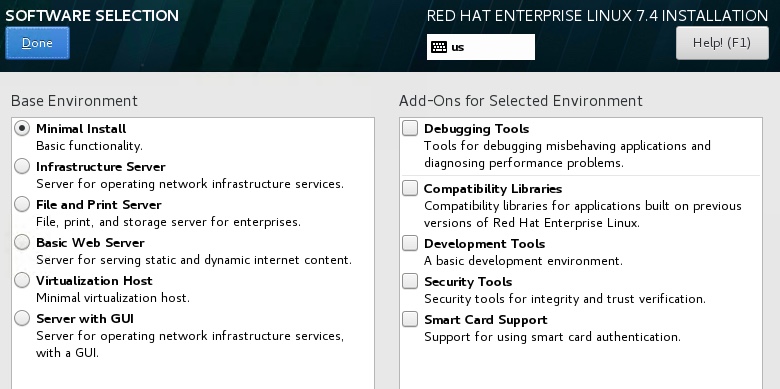The height and width of the screenshot is (389, 780).
Task: Enable the Security Tools checkbox
Action: point(410,282)
